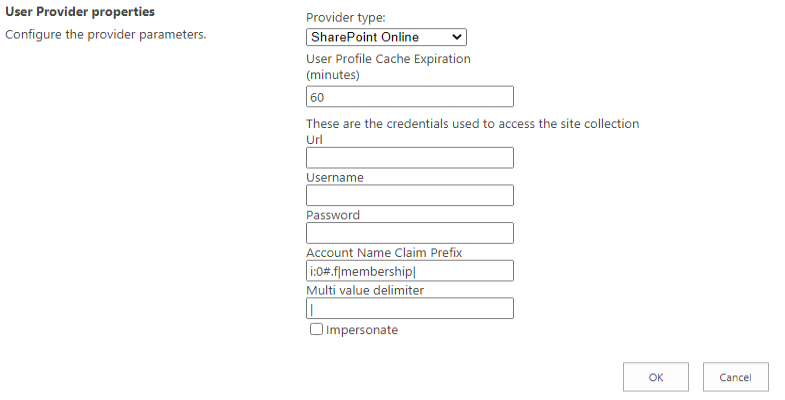Click the Multi value delimiter label
Viewport: 785px width, 400px height.
365,290
